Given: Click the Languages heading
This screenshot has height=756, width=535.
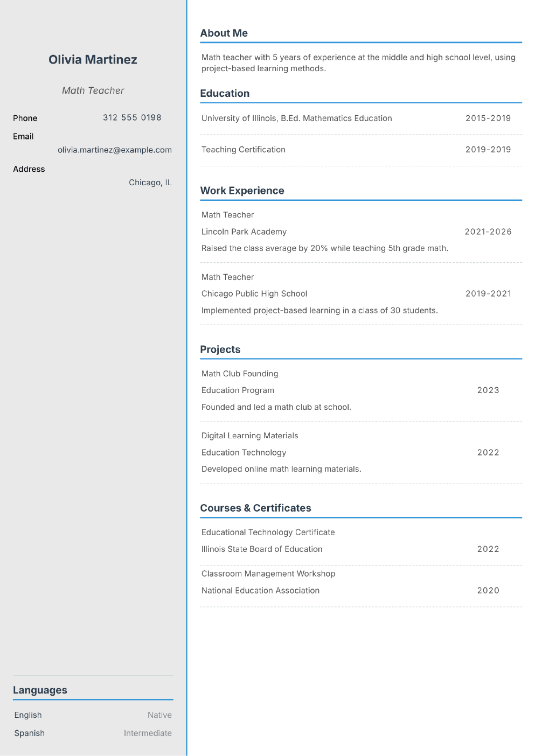Looking at the screenshot, I should (40, 690).
